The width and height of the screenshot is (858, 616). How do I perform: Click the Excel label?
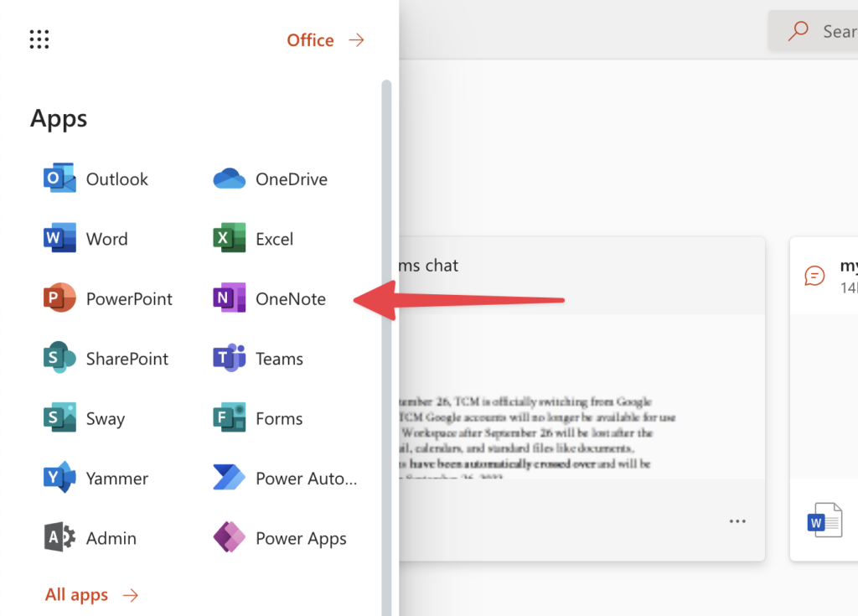coord(274,239)
